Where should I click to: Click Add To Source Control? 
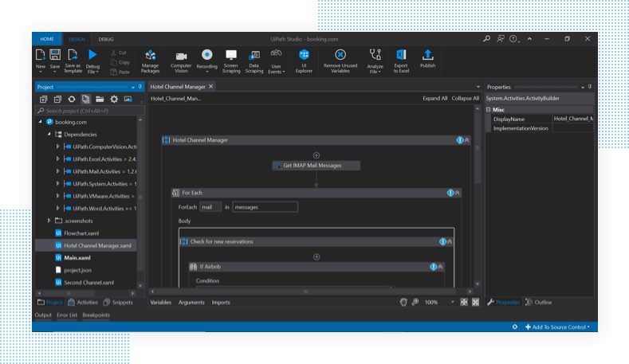[x=557, y=327]
